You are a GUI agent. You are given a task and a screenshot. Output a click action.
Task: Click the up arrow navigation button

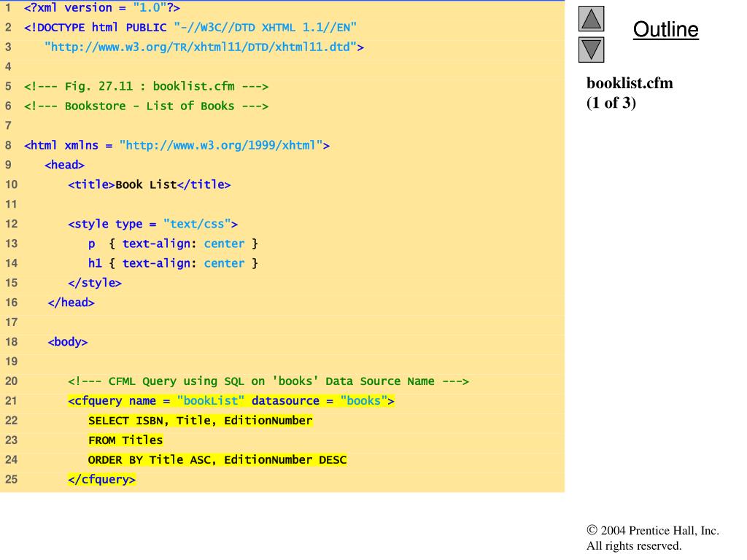(591, 18)
